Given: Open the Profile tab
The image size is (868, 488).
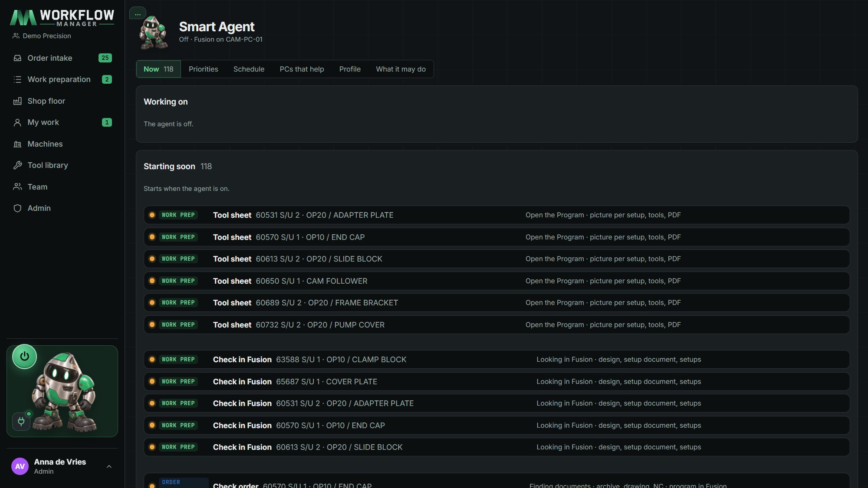Looking at the screenshot, I should pos(350,69).
